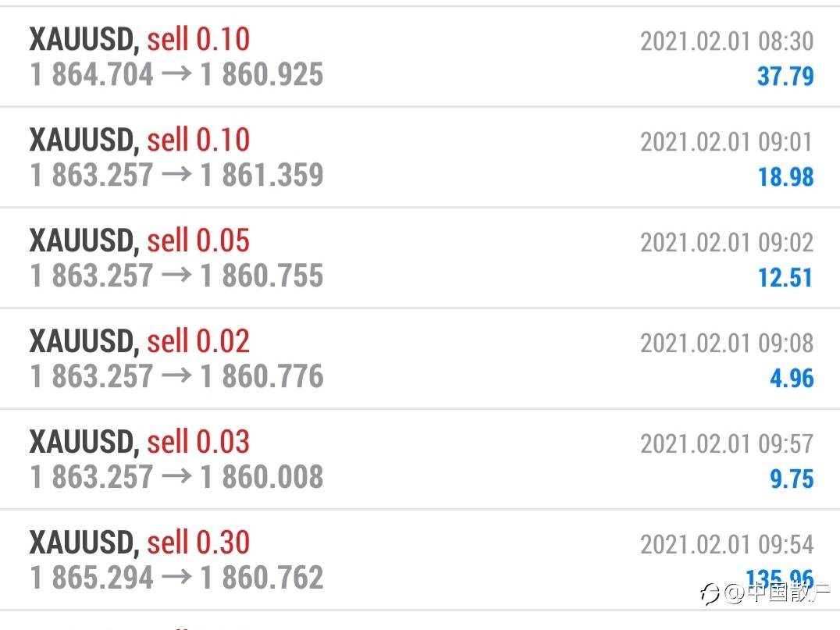Click the price line 1 863.257 → 1 861.359
Viewport: 840px width, 630px height.
(x=176, y=175)
